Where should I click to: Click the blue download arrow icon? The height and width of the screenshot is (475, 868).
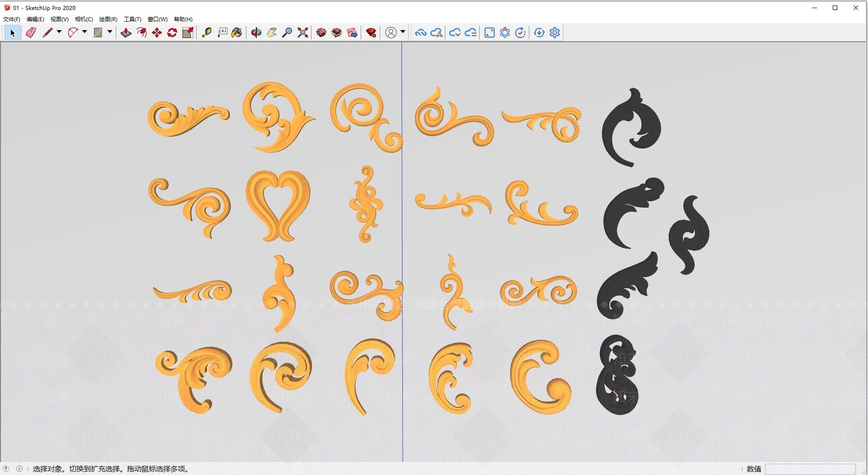539,33
